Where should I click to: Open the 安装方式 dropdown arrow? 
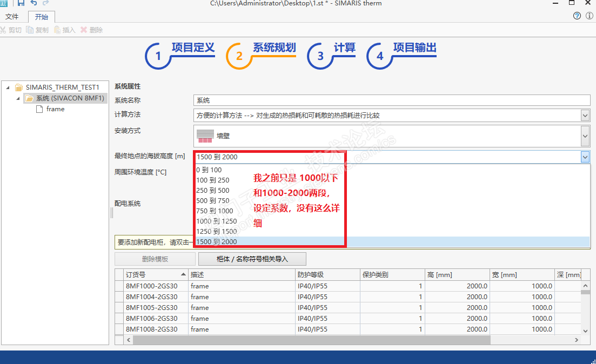585,136
